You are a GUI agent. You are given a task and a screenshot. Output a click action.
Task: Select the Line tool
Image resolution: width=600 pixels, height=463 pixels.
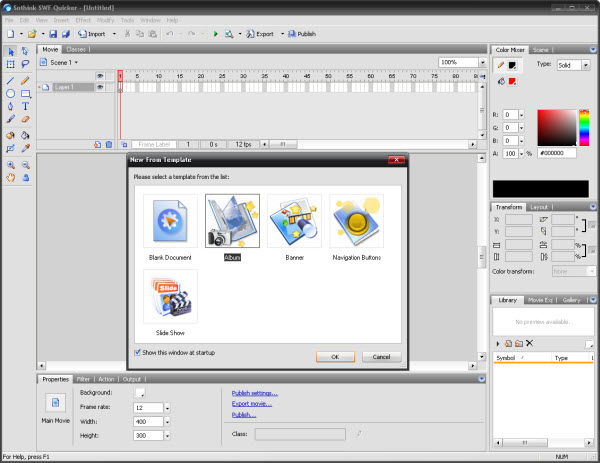tap(10, 79)
